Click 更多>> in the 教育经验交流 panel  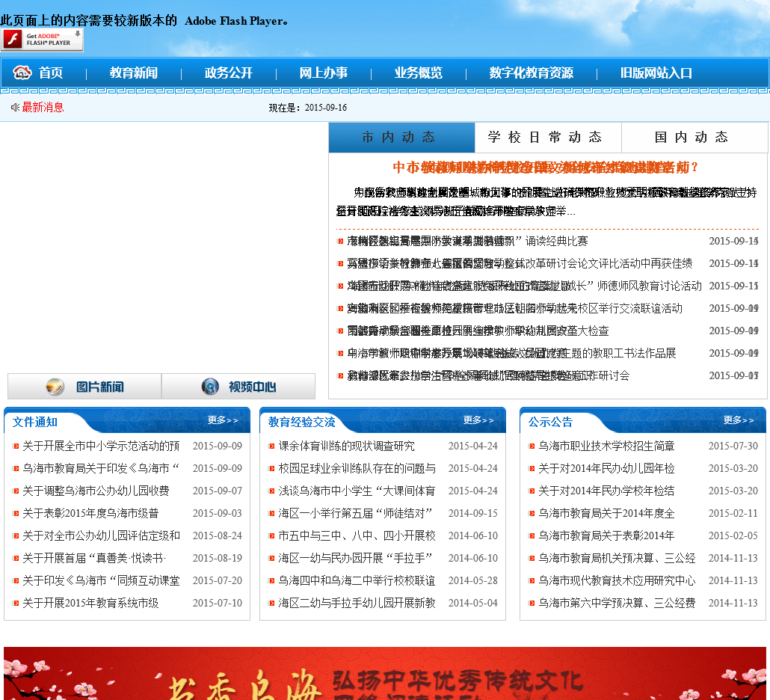(x=478, y=420)
